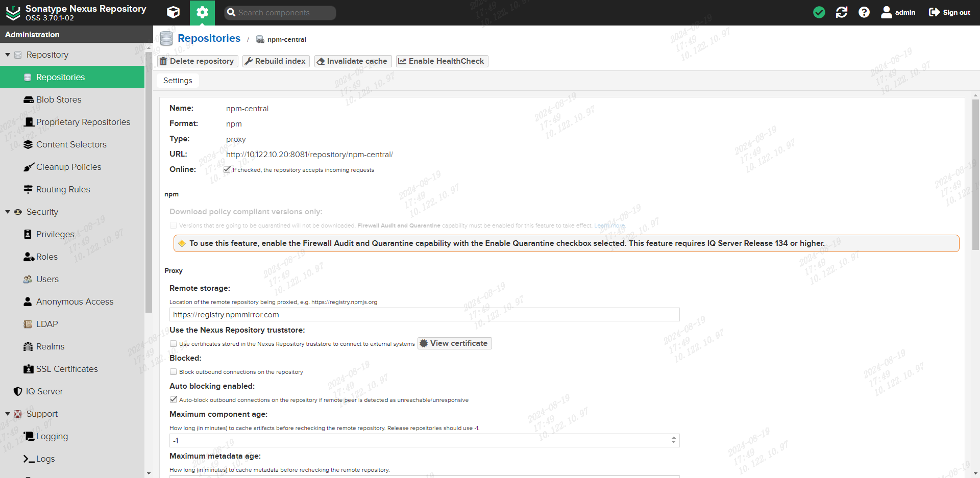Click sidebar scroll down arrow
980x478 pixels.
(149, 473)
